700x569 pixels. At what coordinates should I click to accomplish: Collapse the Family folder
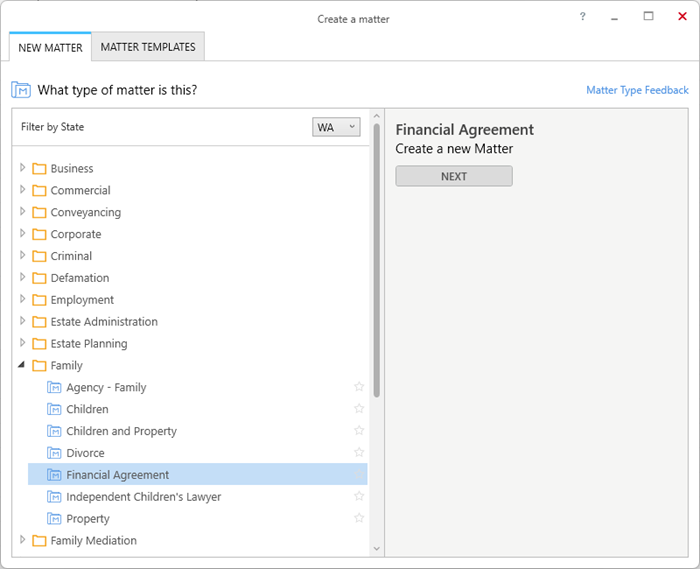tap(21, 365)
